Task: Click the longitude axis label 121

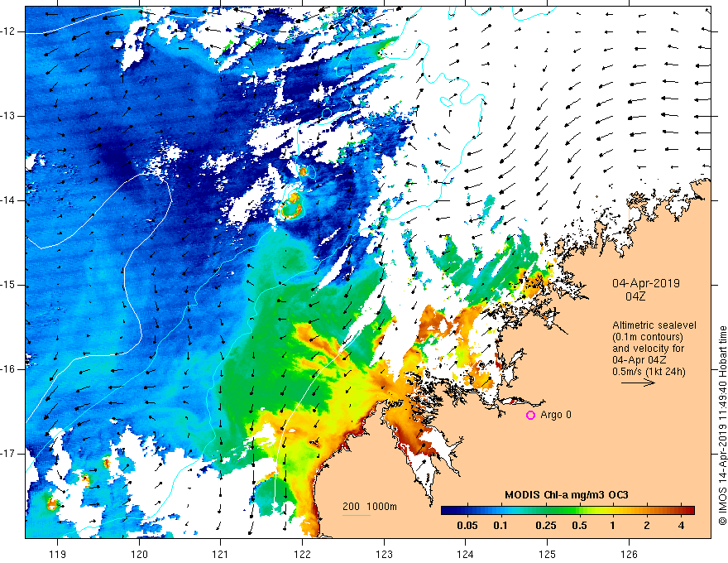Action: 221,554
